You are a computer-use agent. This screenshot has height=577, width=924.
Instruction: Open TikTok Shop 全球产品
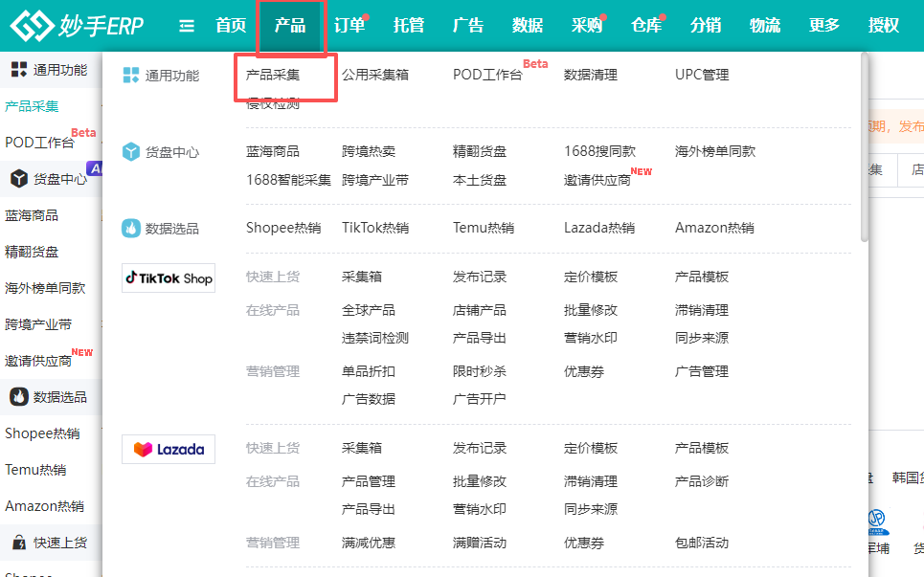click(369, 310)
